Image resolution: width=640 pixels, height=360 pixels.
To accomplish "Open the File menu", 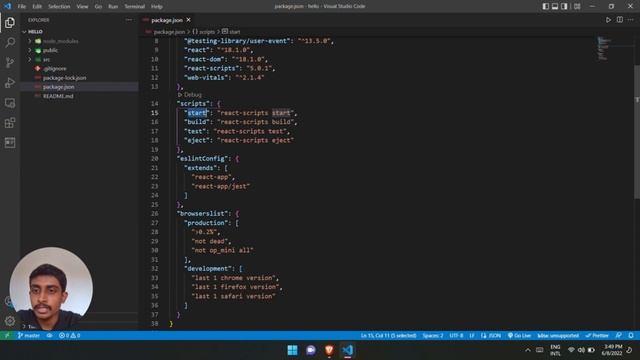I will (21, 6).
